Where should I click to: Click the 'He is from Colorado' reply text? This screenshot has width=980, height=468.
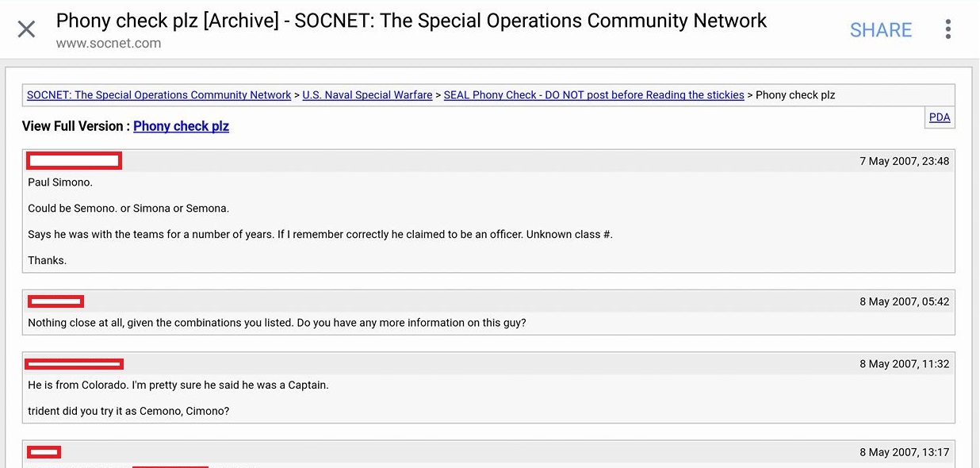178,386
